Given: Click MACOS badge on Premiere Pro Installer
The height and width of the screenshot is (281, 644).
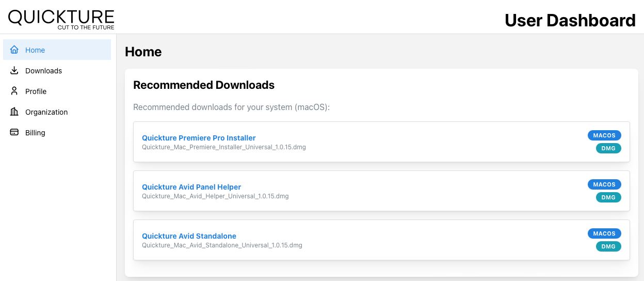Looking at the screenshot, I should click(x=604, y=135).
